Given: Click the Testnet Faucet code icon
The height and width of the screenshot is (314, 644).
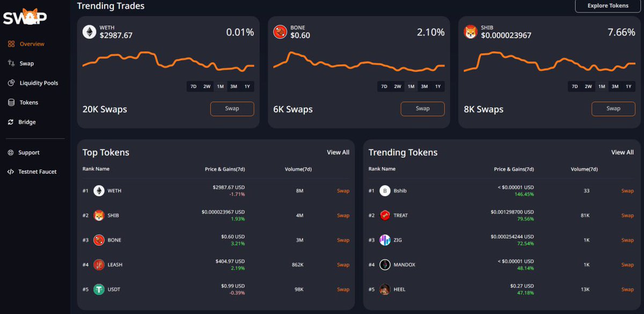Looking at the screenshot, I should (11, 172).
